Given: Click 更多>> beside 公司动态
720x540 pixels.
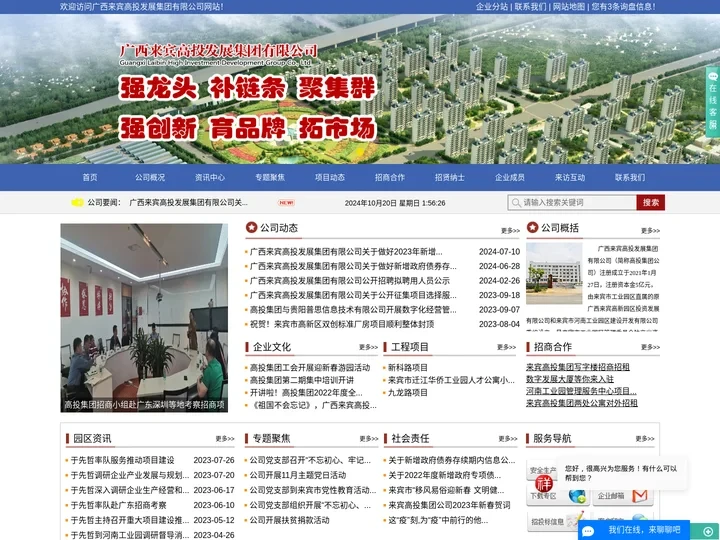Looking at the screenshot, I should (x=510, y=231).
